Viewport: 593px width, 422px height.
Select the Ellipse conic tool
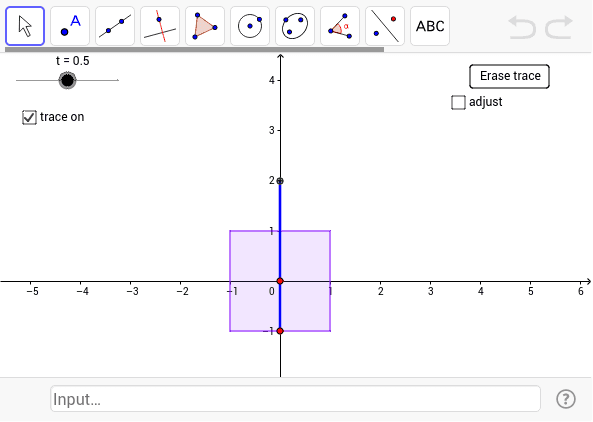(295, 26)
